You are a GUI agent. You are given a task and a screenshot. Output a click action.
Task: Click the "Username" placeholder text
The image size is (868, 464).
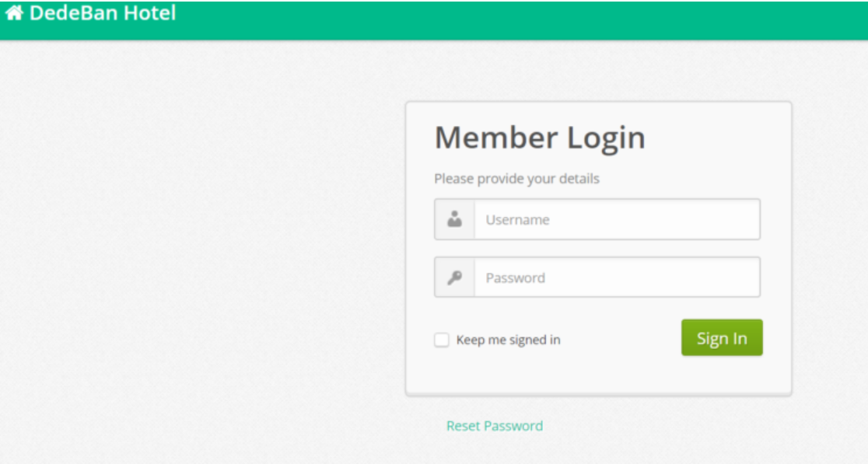coord(517,219)
